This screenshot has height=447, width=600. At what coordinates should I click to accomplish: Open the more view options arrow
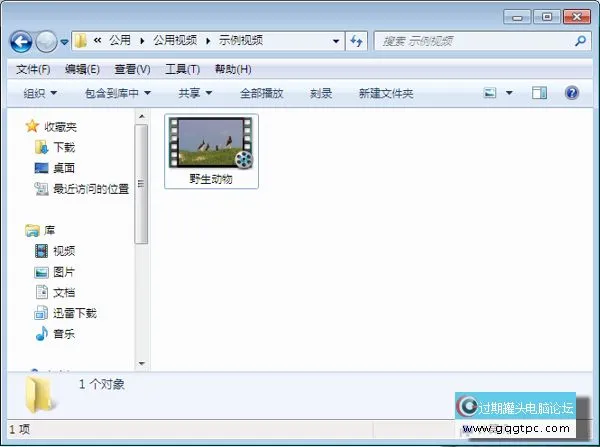click(x=509, y=93)
